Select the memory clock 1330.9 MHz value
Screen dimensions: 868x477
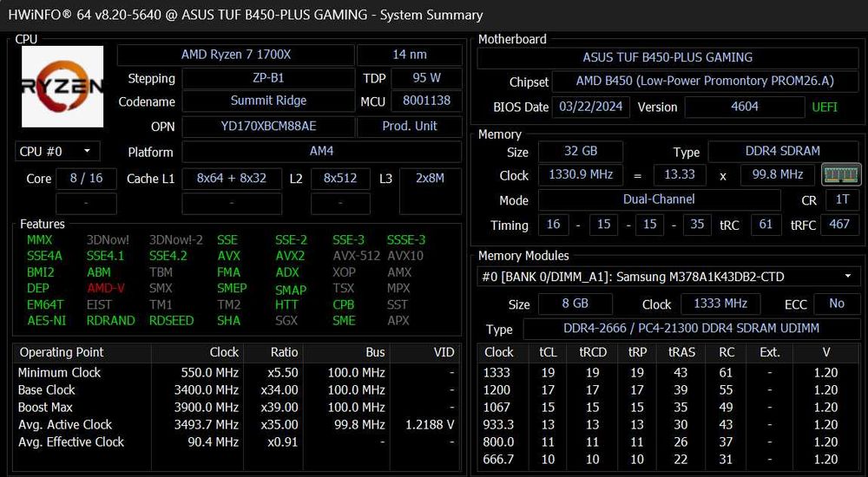[580, 175]
